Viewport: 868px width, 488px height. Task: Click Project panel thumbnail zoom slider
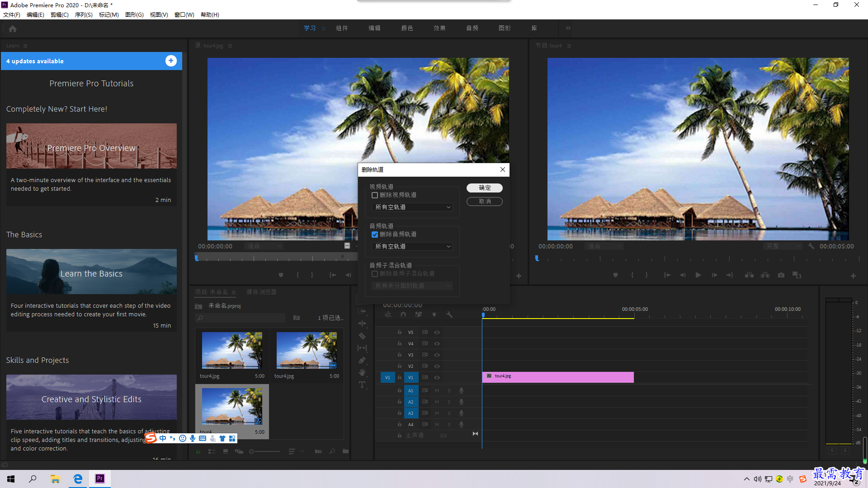click(x=264, y=451)
